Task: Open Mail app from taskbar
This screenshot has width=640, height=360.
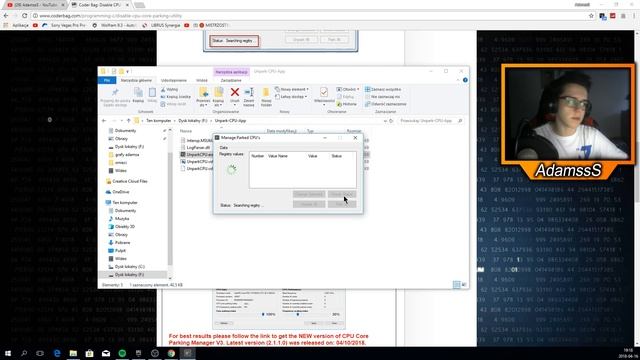Action: coord(106,353)
